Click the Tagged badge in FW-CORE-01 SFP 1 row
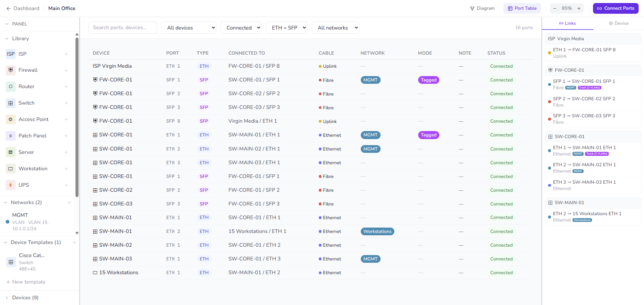The height and width of the screenshot is (305, 644). (429, 80)
